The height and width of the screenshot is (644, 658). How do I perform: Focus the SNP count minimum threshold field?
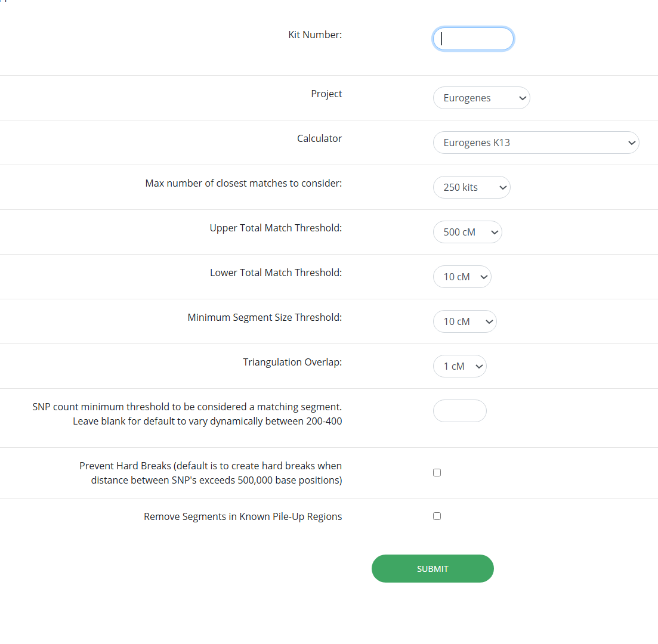459,411
